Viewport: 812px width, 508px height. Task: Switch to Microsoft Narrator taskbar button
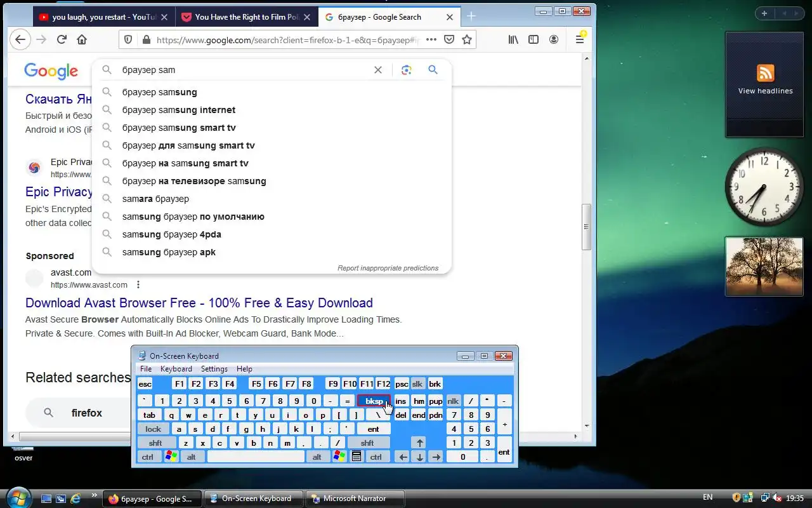[x=355, y=498]
